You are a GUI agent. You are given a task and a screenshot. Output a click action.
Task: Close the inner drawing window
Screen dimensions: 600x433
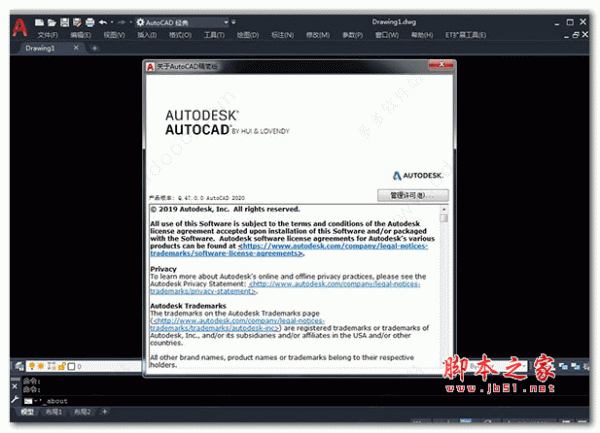pyautogui.click(x=585, y=35)
